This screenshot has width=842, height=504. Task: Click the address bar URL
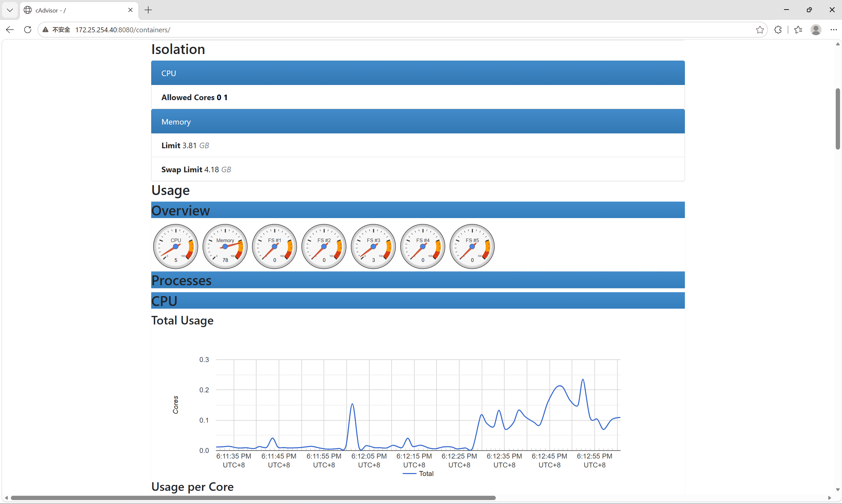pos(123,30)
